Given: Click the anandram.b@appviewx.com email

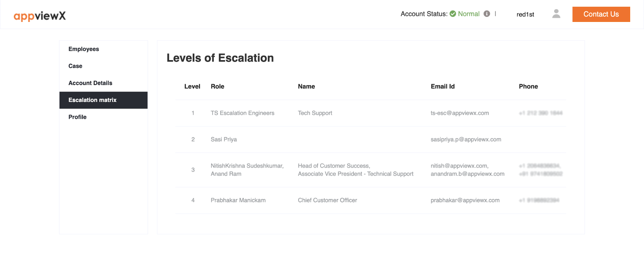Looking at the screenshot, I should point(467,174).
